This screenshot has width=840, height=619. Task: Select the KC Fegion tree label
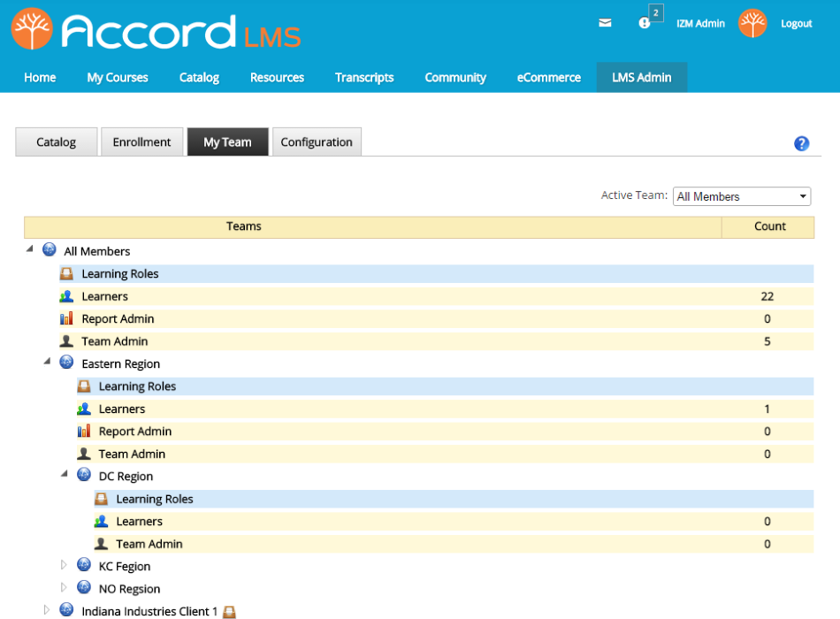tap(125, 567)
